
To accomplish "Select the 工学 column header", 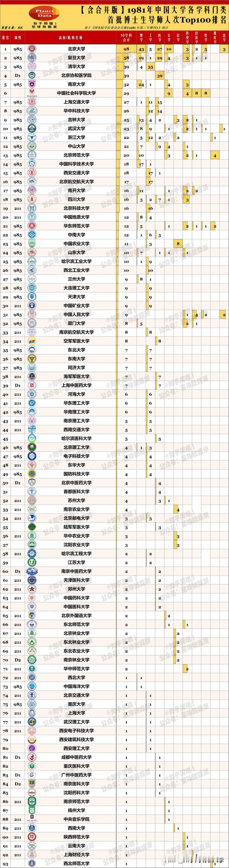I will tap(150, 37).
